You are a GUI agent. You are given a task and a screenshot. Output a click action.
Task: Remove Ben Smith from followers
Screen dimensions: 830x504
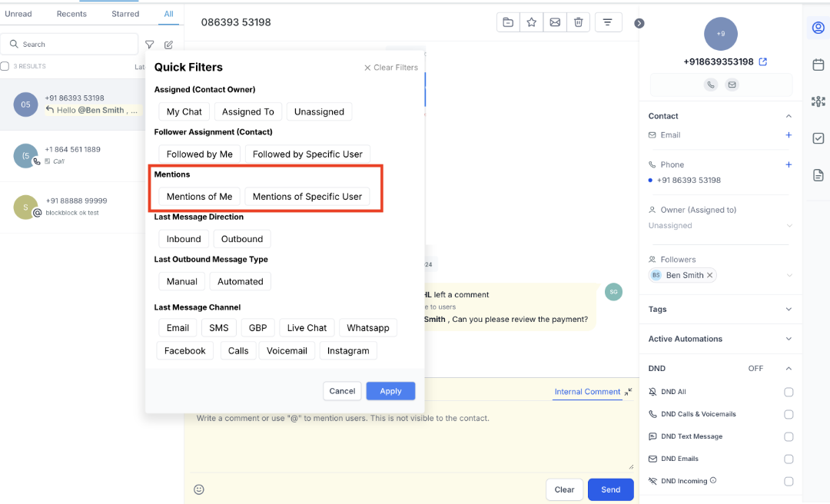tap(710, 275)
